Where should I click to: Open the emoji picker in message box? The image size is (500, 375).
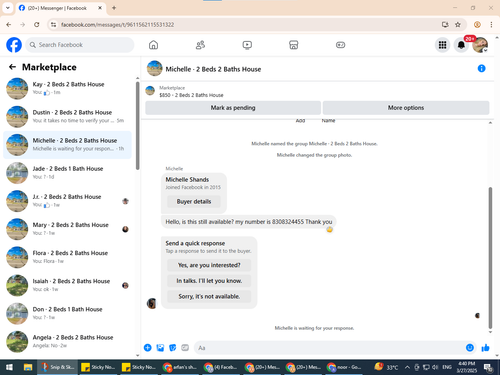coord(470,348)
